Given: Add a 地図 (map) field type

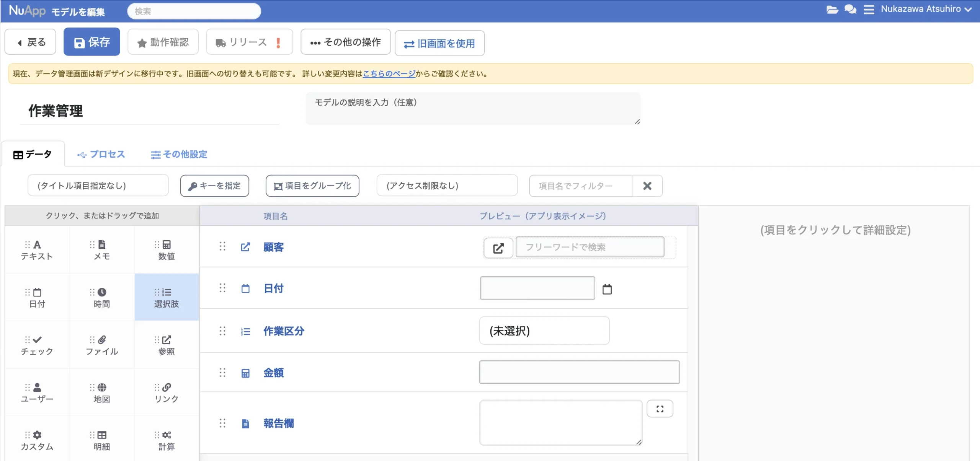Looking at the screenshot, I should [102, 393].
